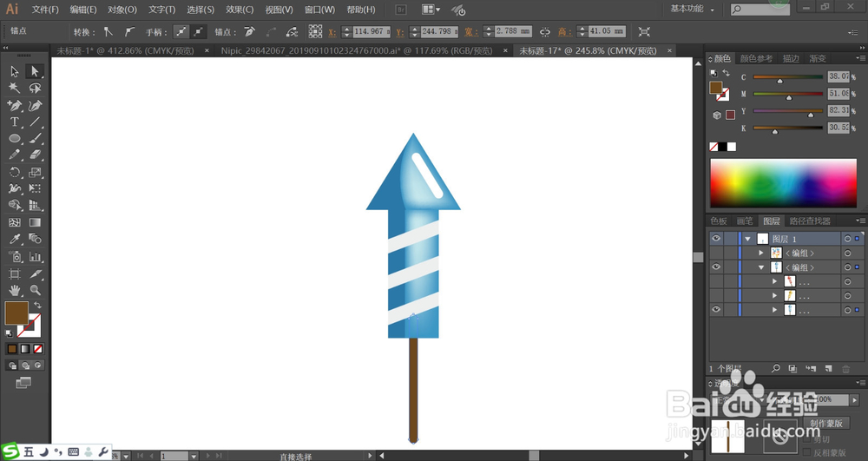Toggle visibility of red rocket sublayer
The width and height of the screenshot is (868, 461).
716,281
